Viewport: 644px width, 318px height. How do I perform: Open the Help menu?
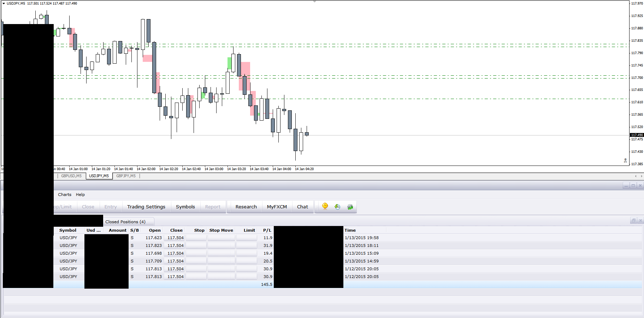click(x=80, y=195)
